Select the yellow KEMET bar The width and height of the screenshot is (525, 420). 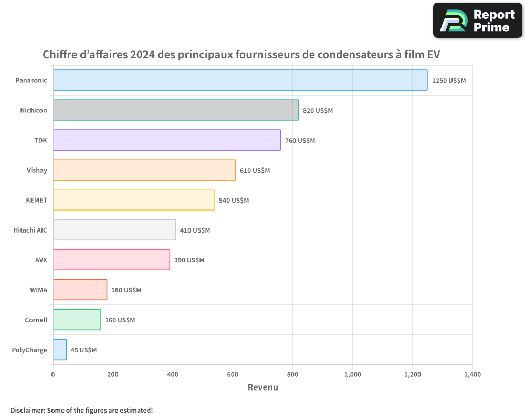point(133,200)
